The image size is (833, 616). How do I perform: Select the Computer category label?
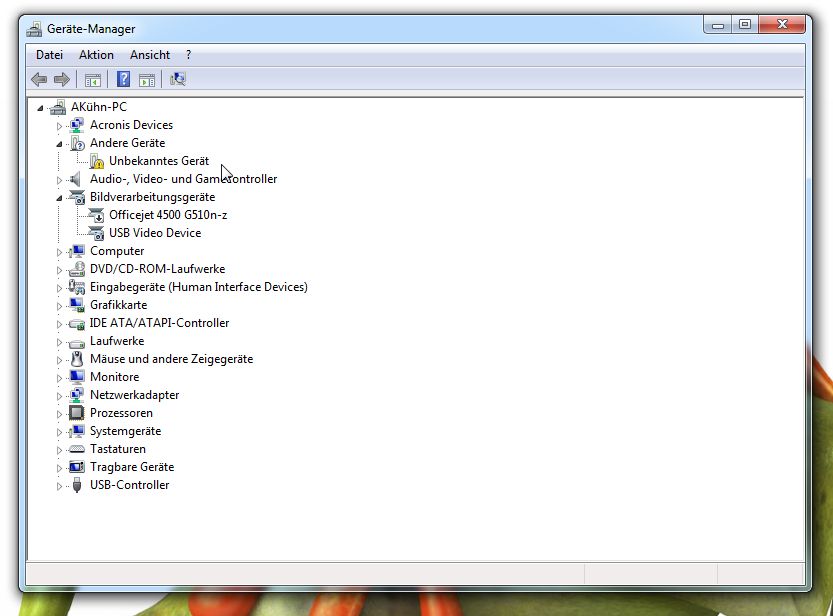tap(117, 251)
